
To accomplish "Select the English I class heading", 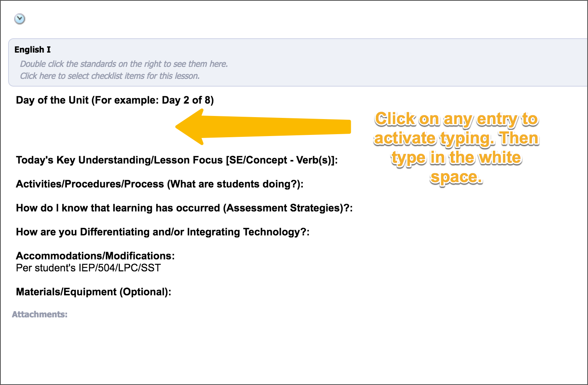I will click(x=32, y=49).
